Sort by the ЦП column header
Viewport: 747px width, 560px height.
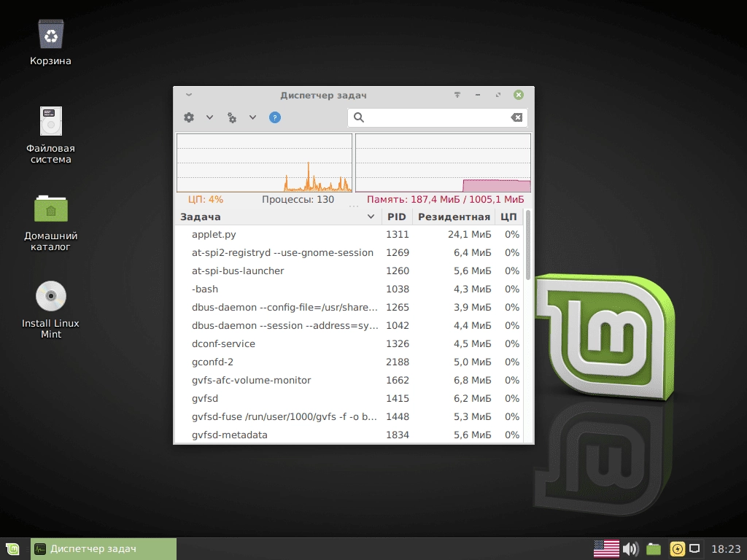coord(508,217)
